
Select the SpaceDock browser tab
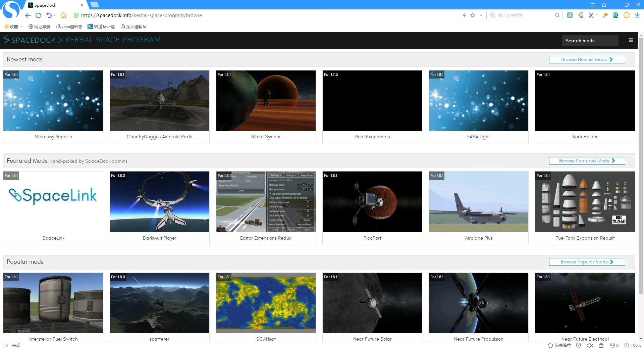point(55,5)
